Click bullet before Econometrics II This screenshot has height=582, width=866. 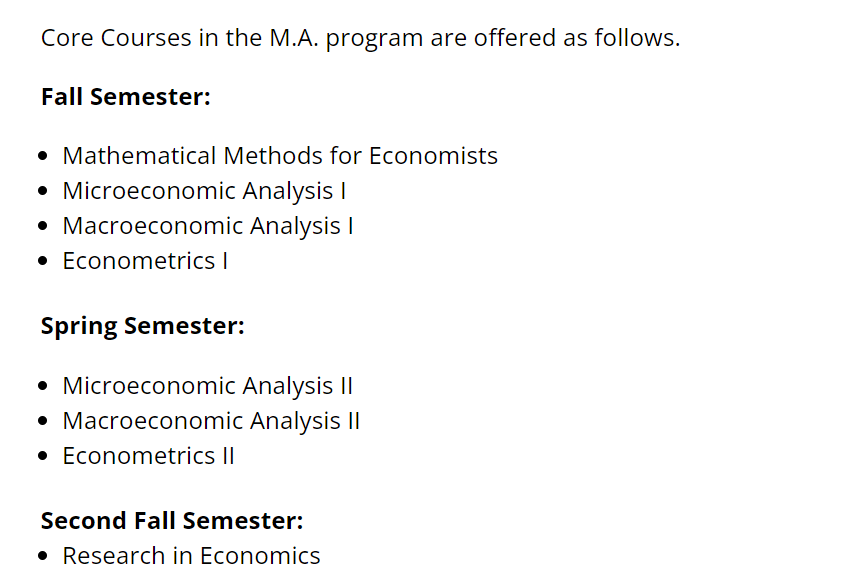click(x=43, y=457)
